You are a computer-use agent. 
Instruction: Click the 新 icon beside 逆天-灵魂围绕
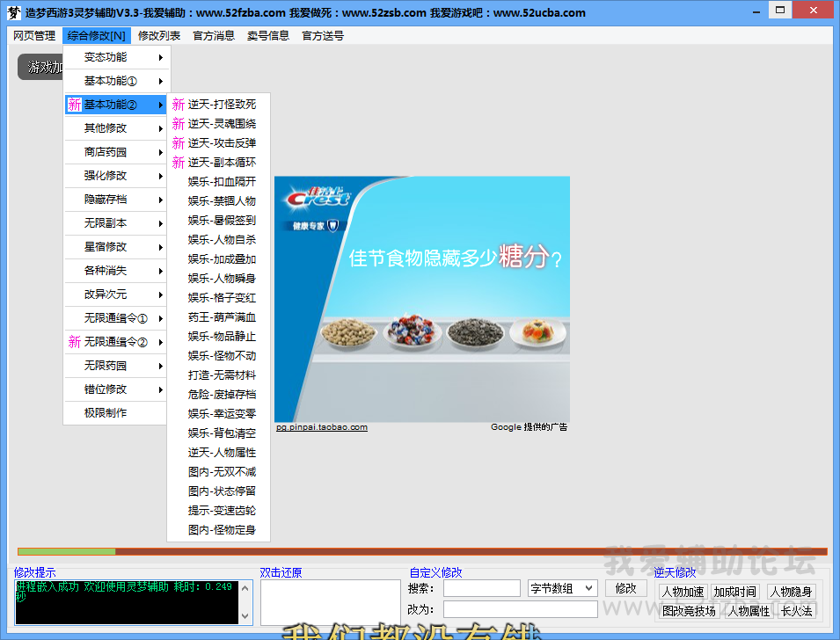click(x=179, y=124)
